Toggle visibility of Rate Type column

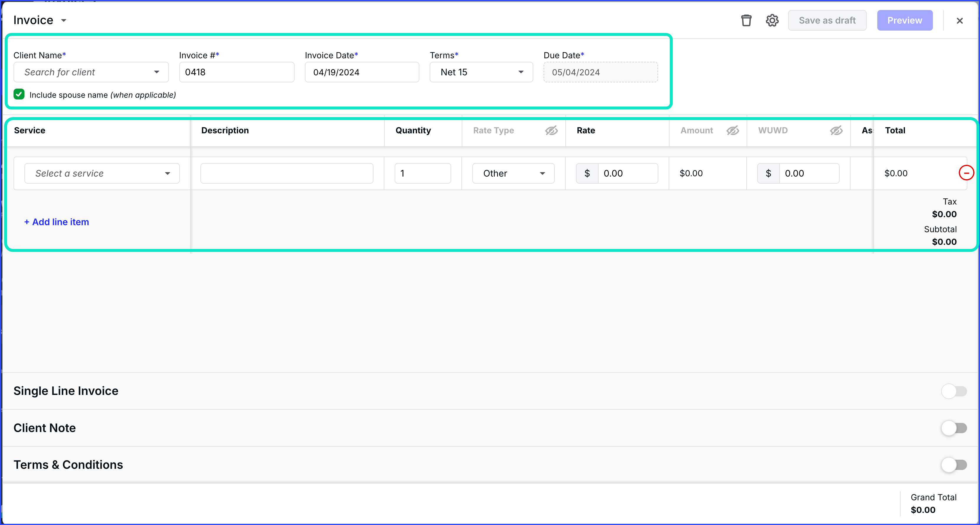551,130
